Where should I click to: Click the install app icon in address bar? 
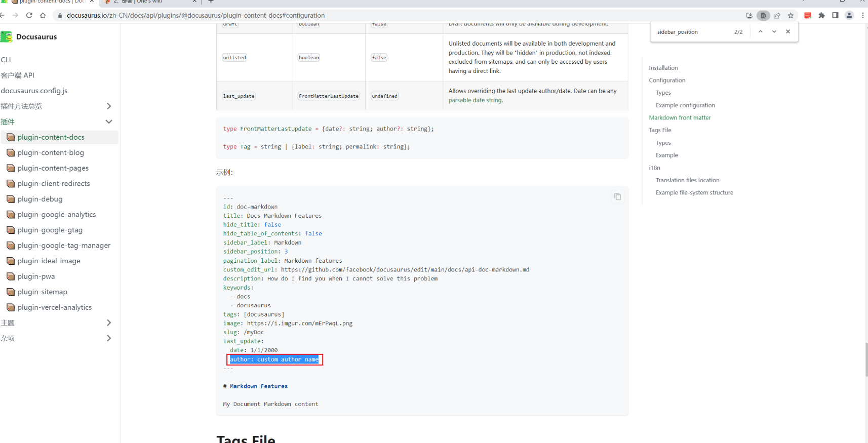click(x=749, y=16)
